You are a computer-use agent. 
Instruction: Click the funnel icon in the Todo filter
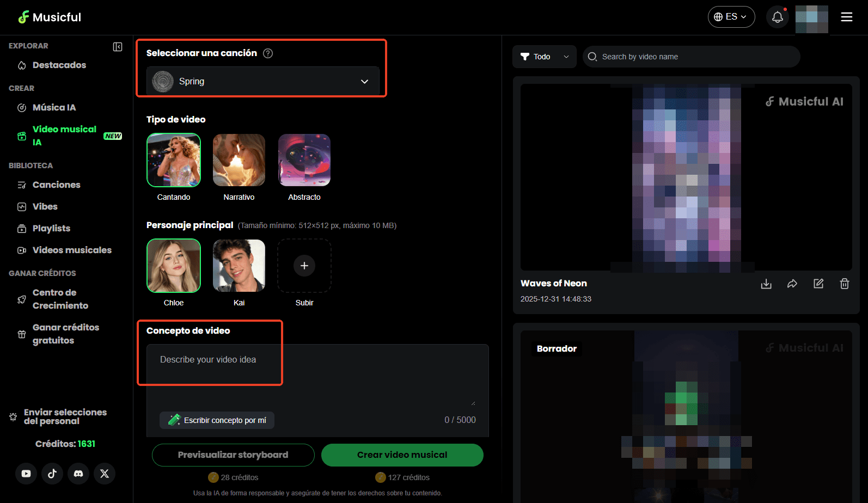525,57
